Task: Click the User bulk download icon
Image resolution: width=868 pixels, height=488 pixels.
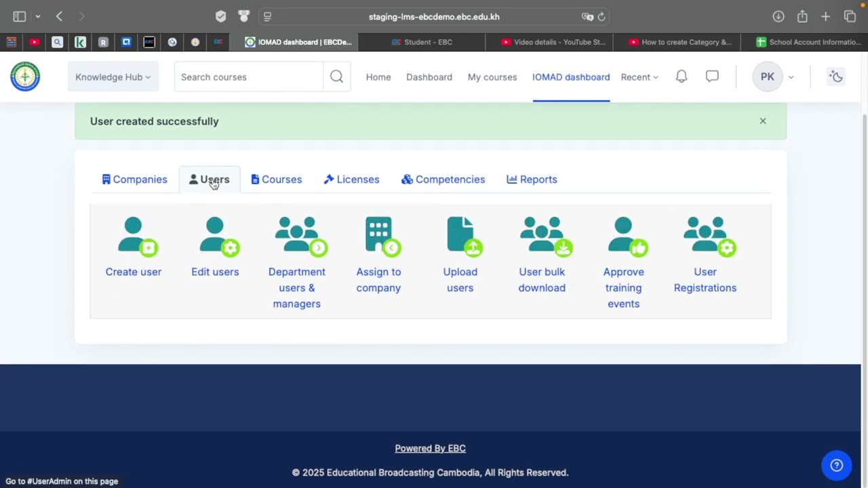Action: point(547,237)
